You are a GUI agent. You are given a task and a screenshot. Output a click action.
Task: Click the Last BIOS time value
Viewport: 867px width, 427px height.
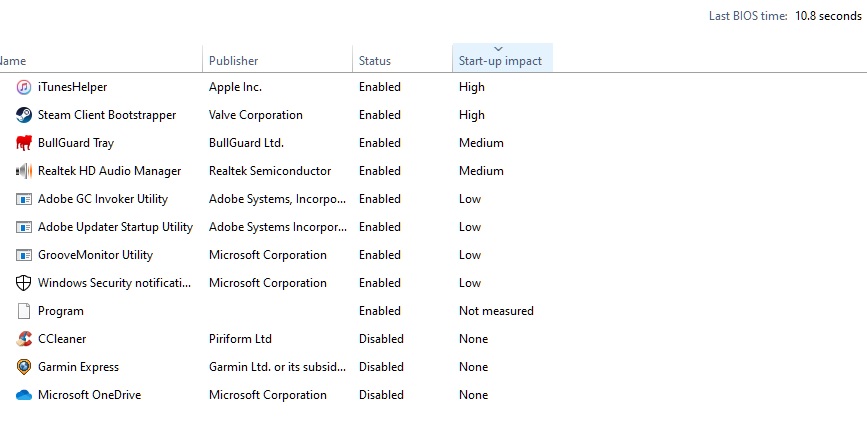828,16
